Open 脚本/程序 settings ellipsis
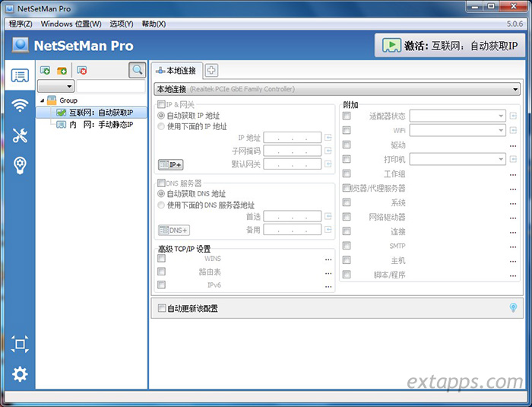 pyautogui.click(x=513, y=275)
